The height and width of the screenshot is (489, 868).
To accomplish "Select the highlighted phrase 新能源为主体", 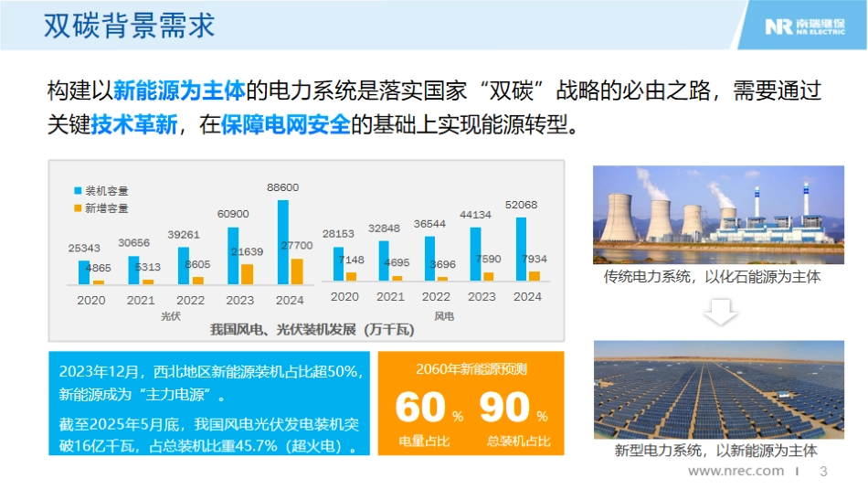I will tap(179, 90).
